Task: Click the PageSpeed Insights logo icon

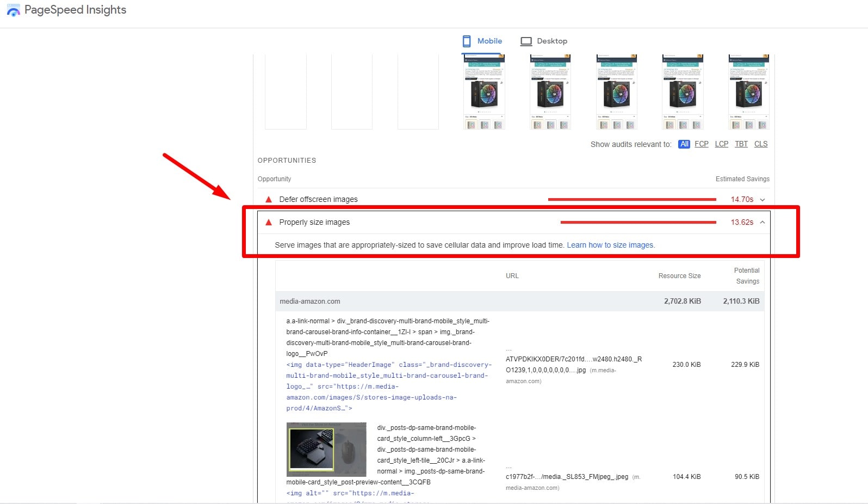Action: pos(13,10)
